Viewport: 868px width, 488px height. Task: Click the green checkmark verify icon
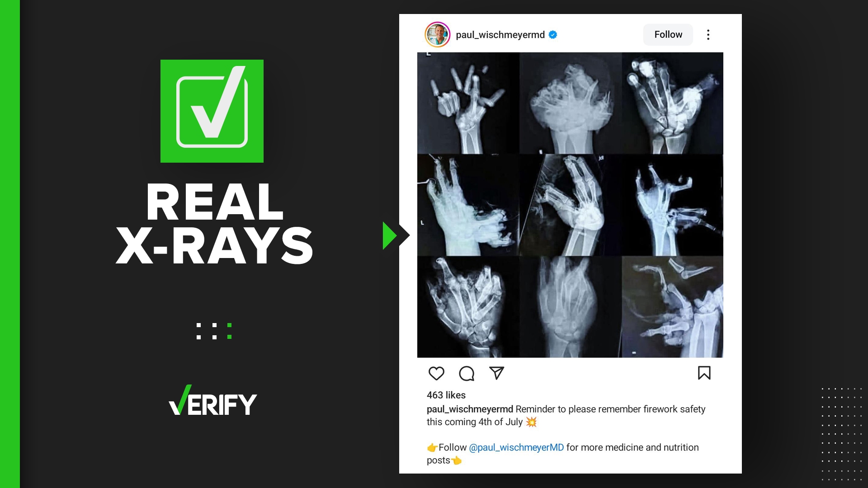point(212,111)
